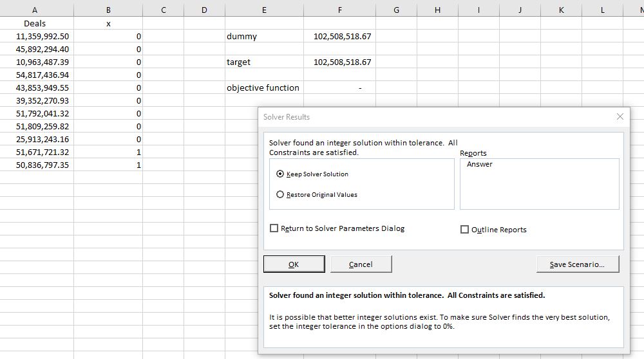The height and width of the screenshot is (359, 644).
Task: Click the Deals header cell
Action: pos(37,23)
